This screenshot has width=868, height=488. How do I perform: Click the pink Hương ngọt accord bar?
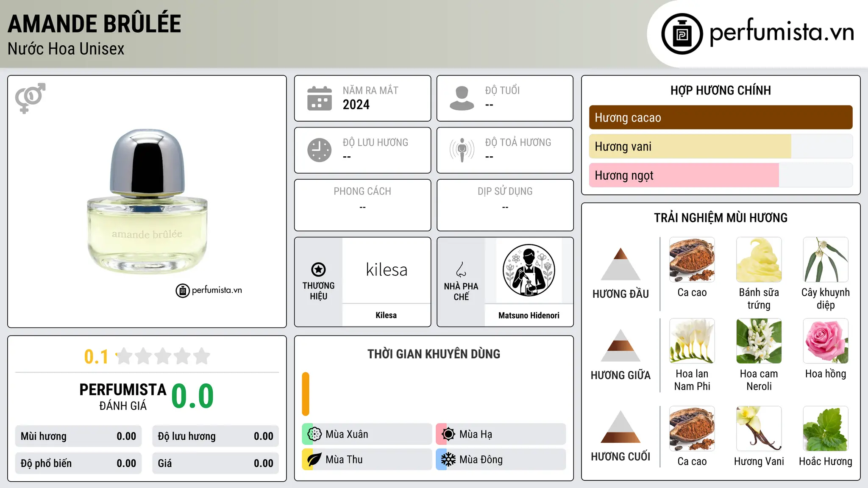pyautogui.click(x=684, y=175)
